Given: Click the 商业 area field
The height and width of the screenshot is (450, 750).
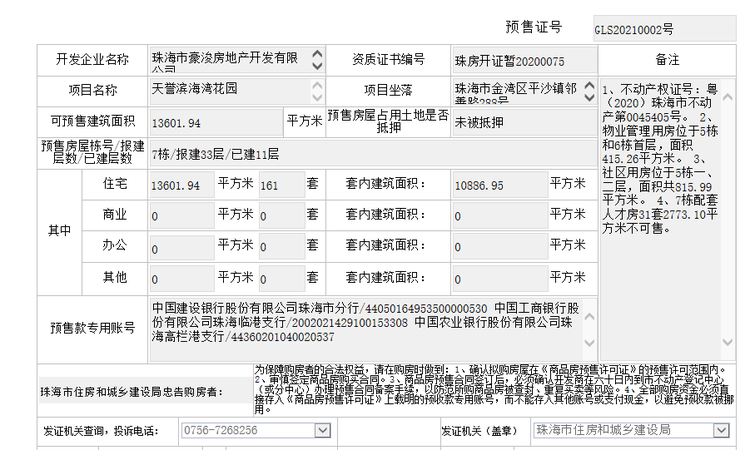Looking at the screenshot, I should (182, 216).
